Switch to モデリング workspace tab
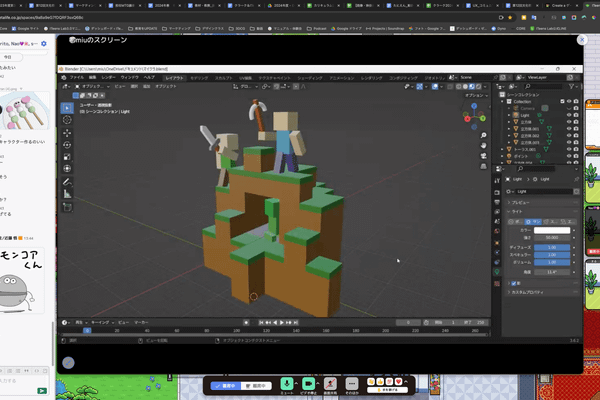Screen dimensions: 600x400 coord(199,78)
